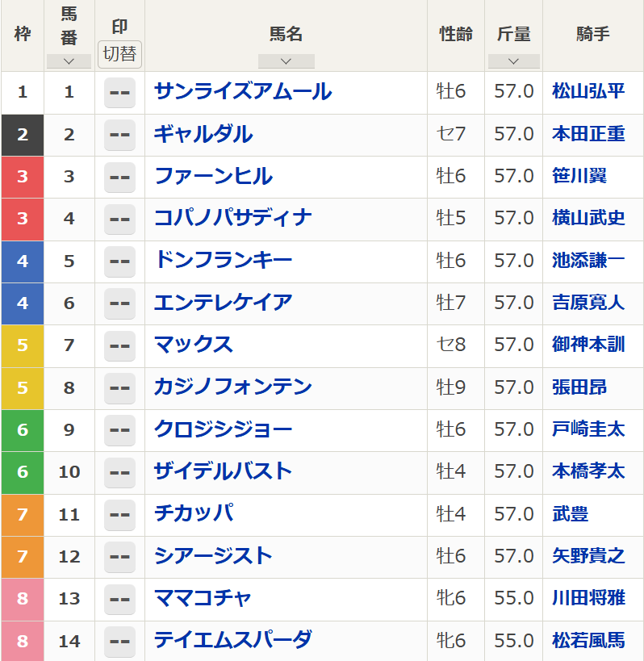
Task: Toggle the mark box for サンライズアムール
Action: point(119,92)
